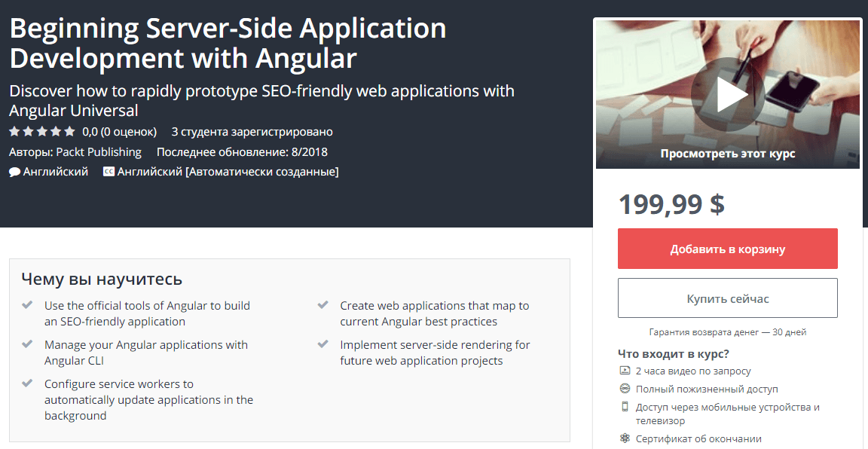This screenshot has width=868, height=449.
Task: Click '3 студента зарегистрировано' text
Action: (x=252, y=132)
